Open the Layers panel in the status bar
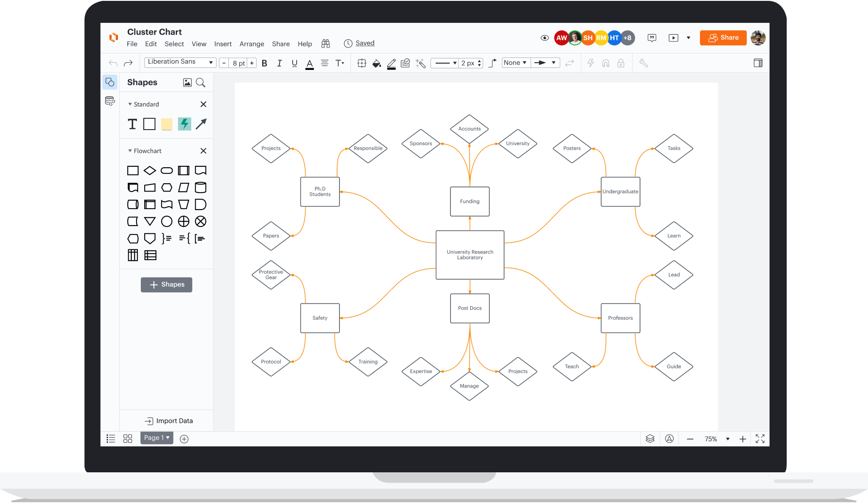Viewport: 868px width, 503px height. (650, 439)
